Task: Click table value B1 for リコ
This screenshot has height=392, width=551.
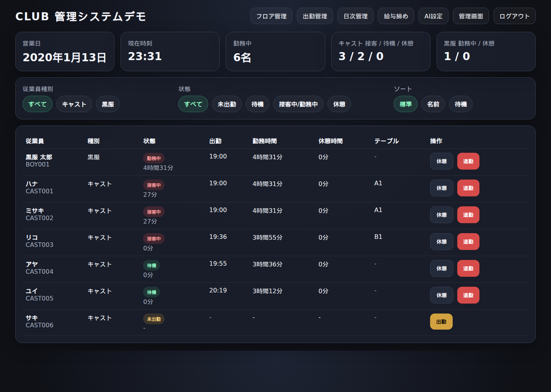Action: (378, 237)
